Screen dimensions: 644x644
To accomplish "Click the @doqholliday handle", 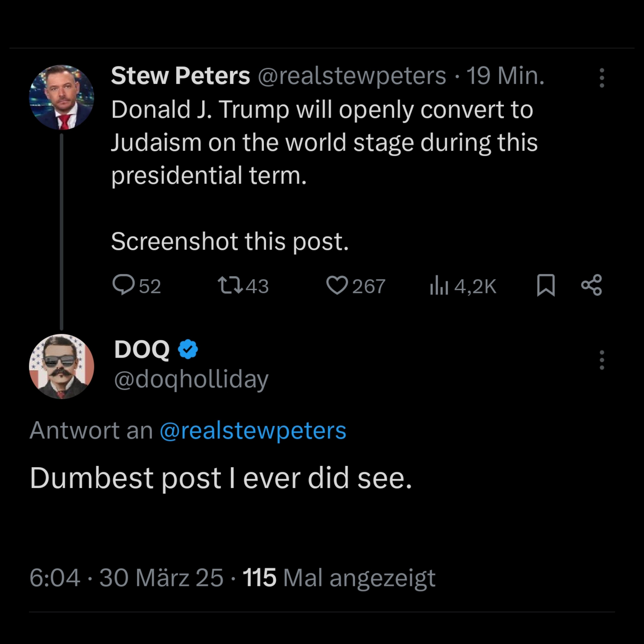I will coord(191,379).
